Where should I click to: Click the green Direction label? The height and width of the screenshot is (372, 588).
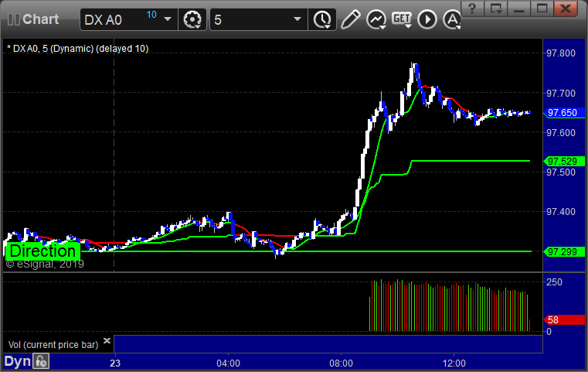coord(42,251)
